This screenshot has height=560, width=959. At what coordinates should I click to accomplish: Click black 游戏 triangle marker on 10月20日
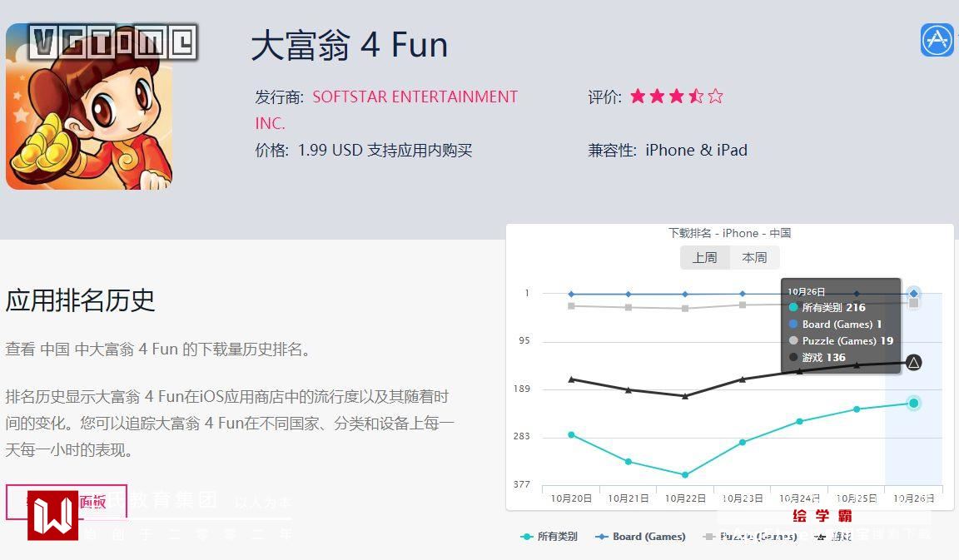571,379
